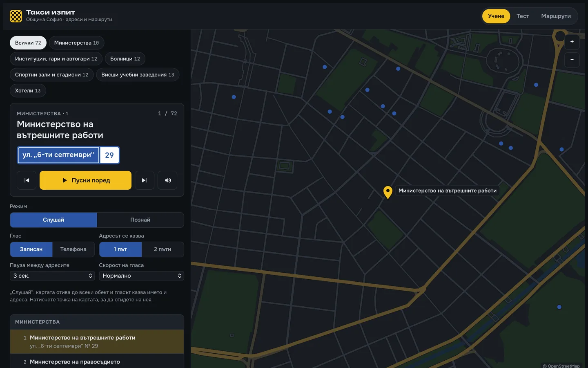Filter by Болници category chip
This screenshot has height=368, width=588.
[x=125, y=59]
